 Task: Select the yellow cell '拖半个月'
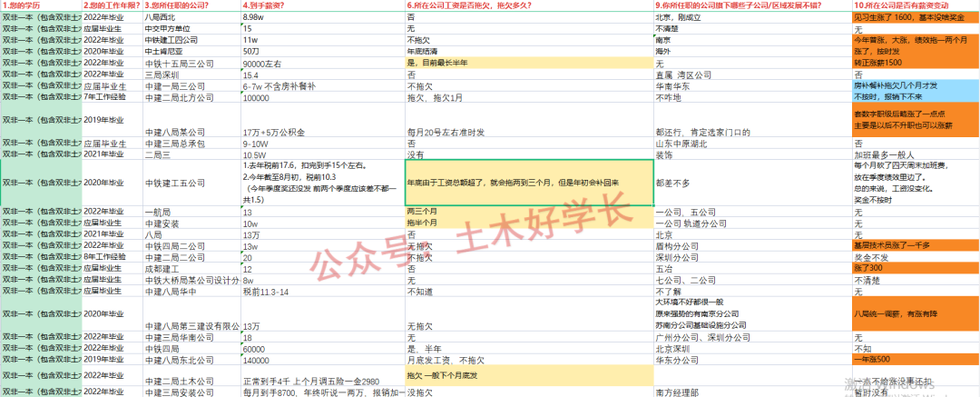pos(529,223)
